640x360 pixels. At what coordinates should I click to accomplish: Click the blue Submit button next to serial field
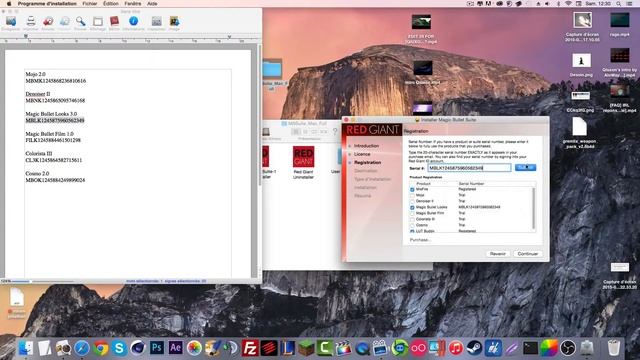(x=525, y=167)
